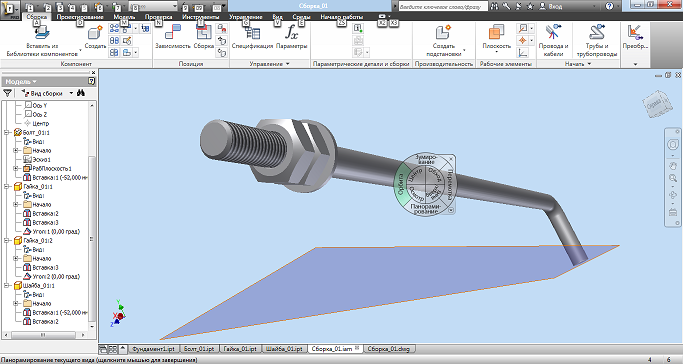Click the work axis icon in Рабочие элементы
Viewport: 683px width, 364px height.
(x=522, y=28)
